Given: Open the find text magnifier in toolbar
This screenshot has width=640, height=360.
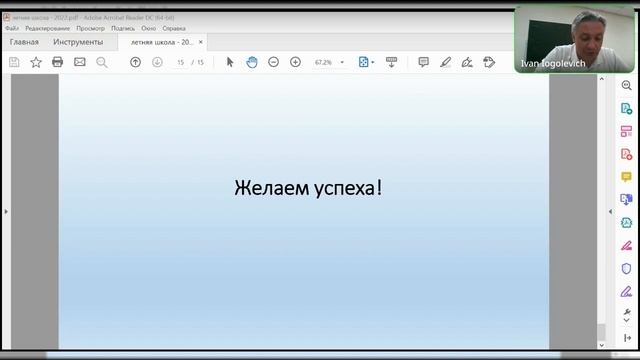Looking at the screenshot, I should (x=102, y=62).
